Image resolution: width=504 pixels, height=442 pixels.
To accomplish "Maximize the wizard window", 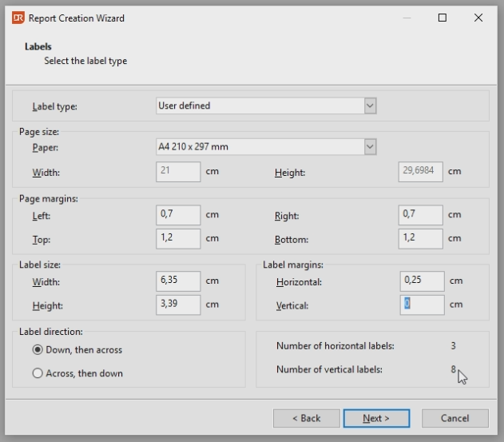I will click(x=442, y=18).
